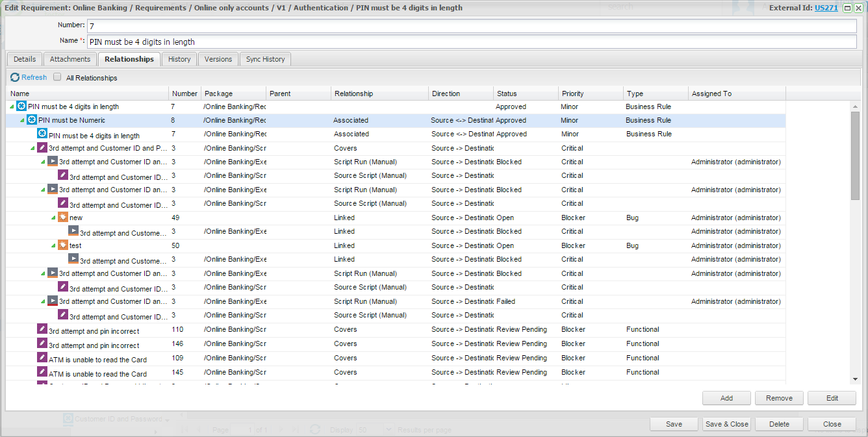The image size is (868, 437).
Task: Click script icon for ATM is unable to read Card 109
Action: (x=42, y=358)
